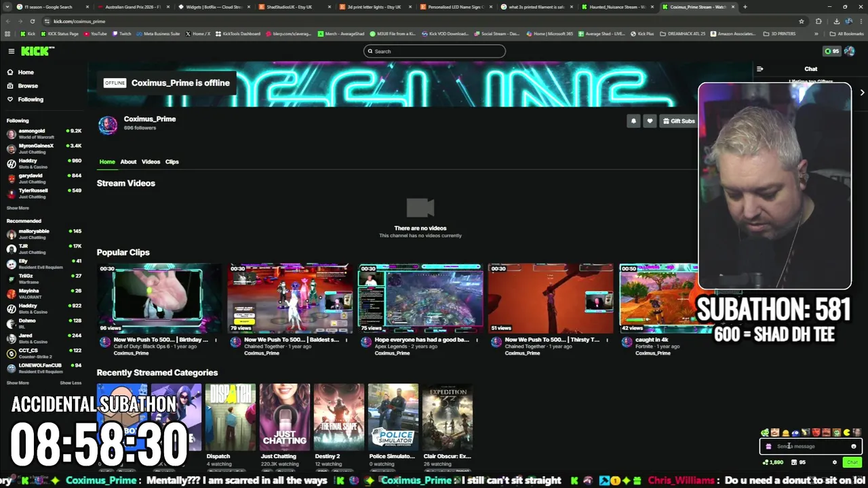Click the Kick points balance 95
This screenshot has width=868, height=488.
(x=831, y=51)
